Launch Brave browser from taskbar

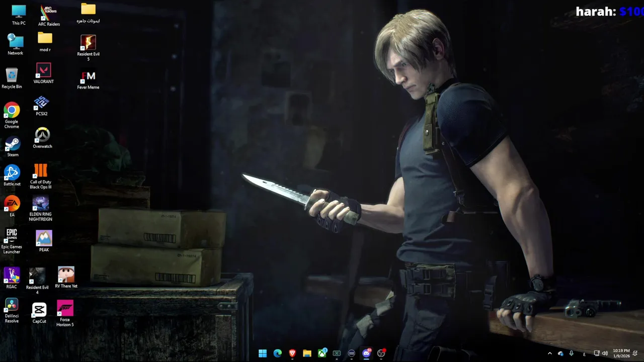(292, 353)
